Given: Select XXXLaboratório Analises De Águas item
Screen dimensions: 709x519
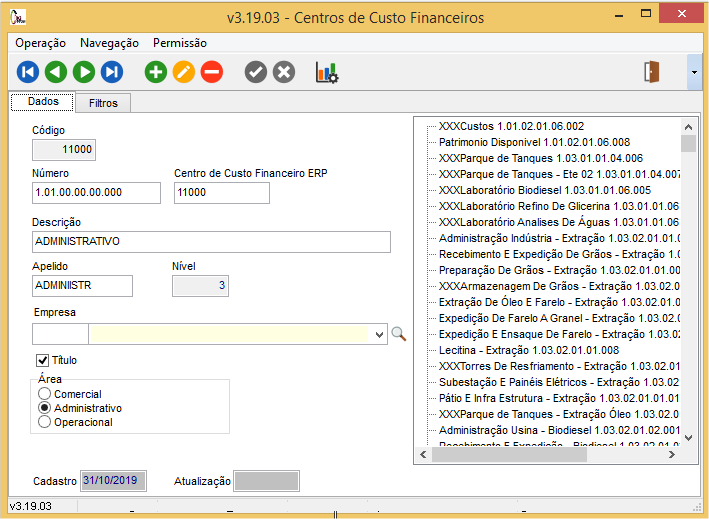Looking at the screenshot, I should (559, 222).
